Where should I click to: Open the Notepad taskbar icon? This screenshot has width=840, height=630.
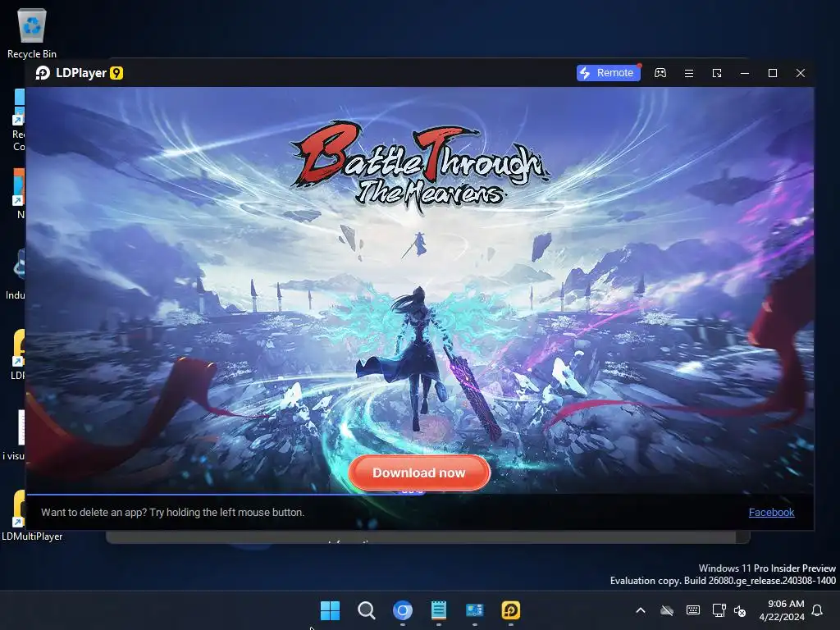click(439, 610)
